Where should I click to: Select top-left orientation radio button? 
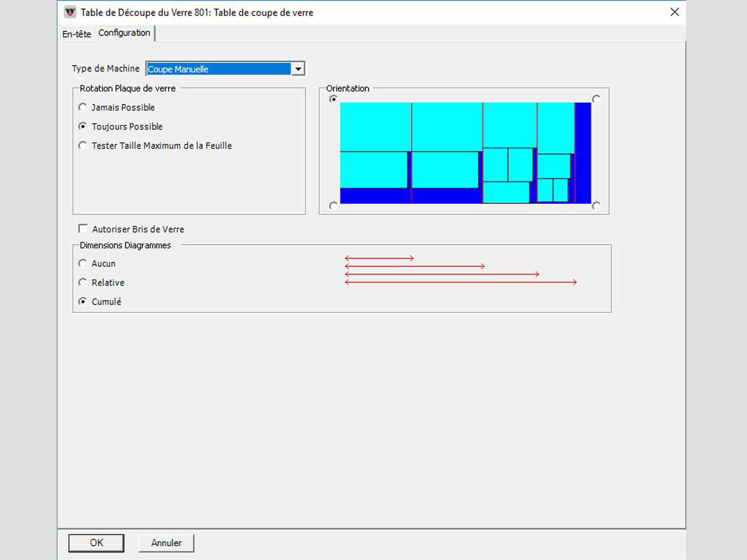(333, 99)
